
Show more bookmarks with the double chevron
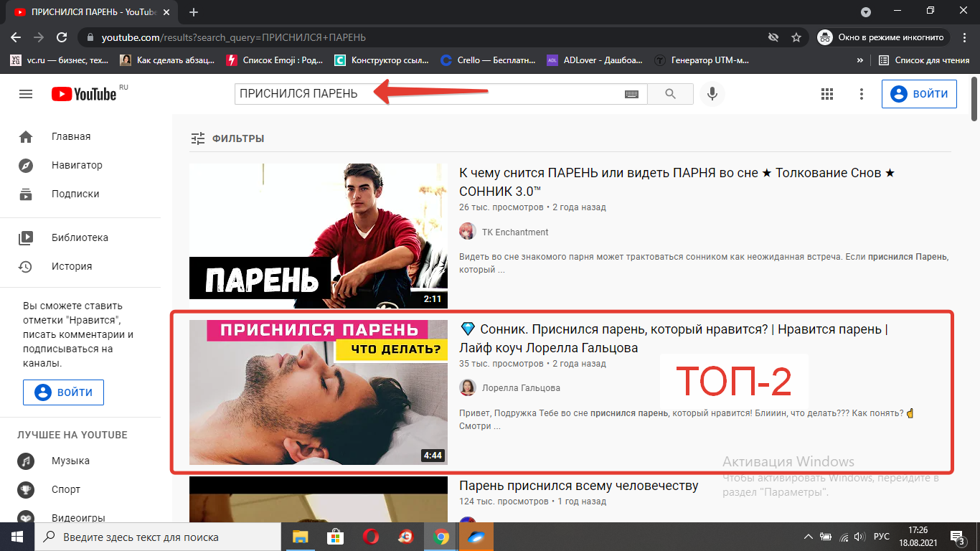point(859,60)
